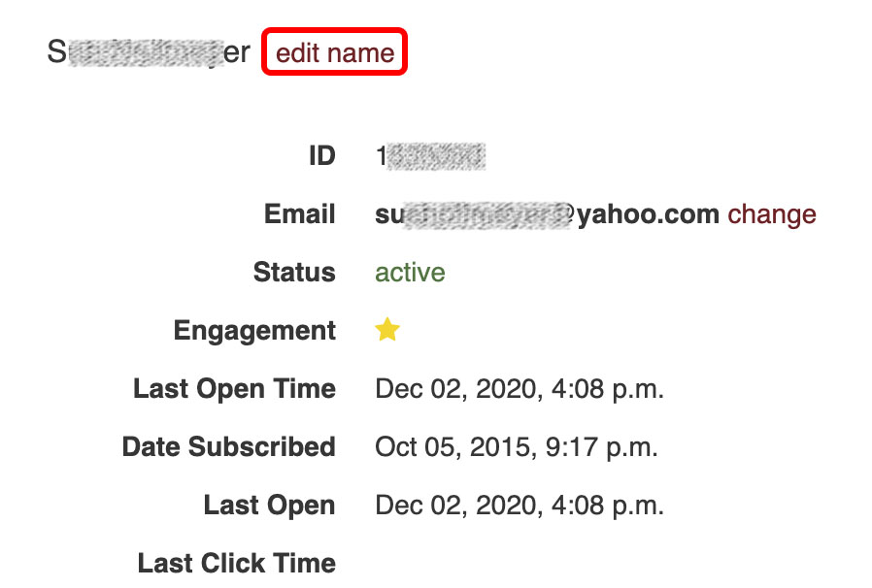Click the yellow Engagement star icon
872x588 pixels.
point(386,330)
